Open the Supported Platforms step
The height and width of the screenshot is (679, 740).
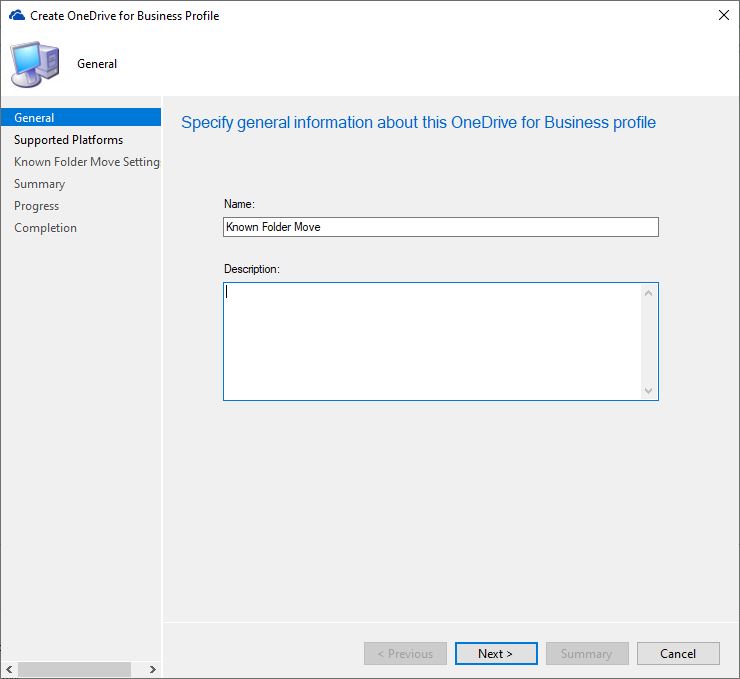68,140
